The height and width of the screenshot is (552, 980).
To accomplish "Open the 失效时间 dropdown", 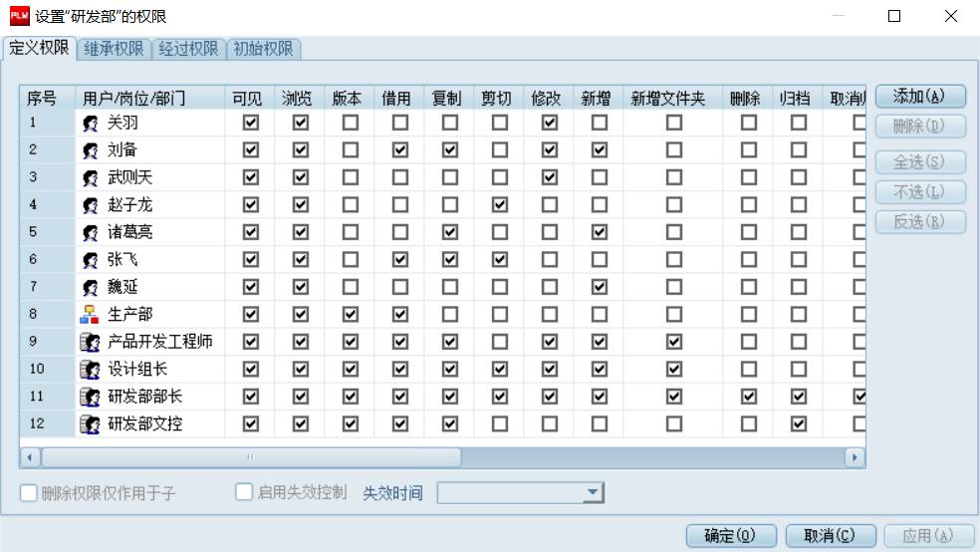I will pos(594,492).
